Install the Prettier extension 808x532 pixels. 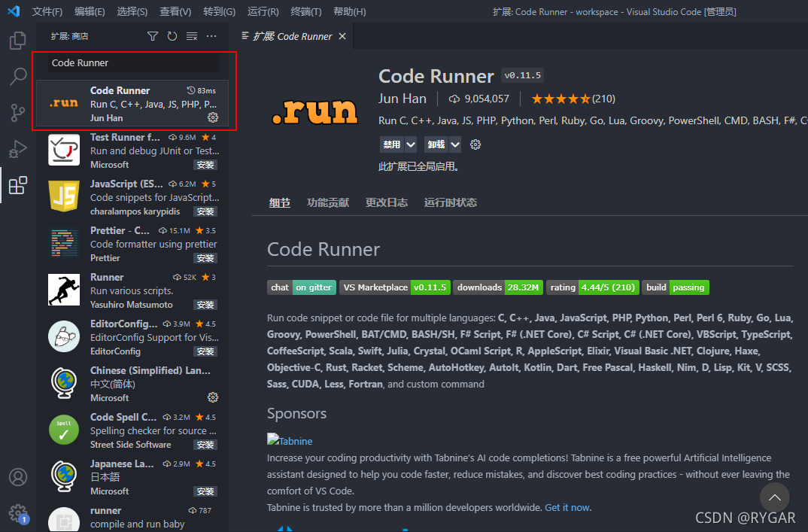coord(205,258)
